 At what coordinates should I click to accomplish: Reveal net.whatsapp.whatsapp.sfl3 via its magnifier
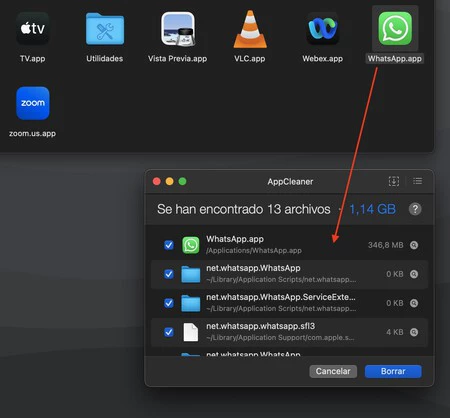(414, 332)
